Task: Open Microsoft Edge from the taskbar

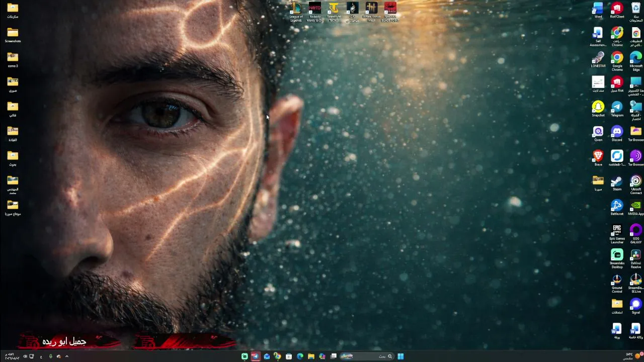Action: point(300,356)
